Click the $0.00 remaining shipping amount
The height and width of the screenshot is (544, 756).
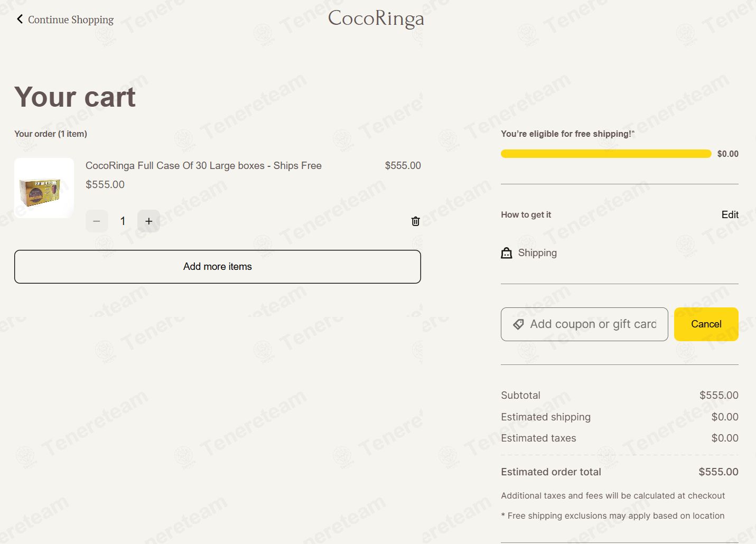728,154
